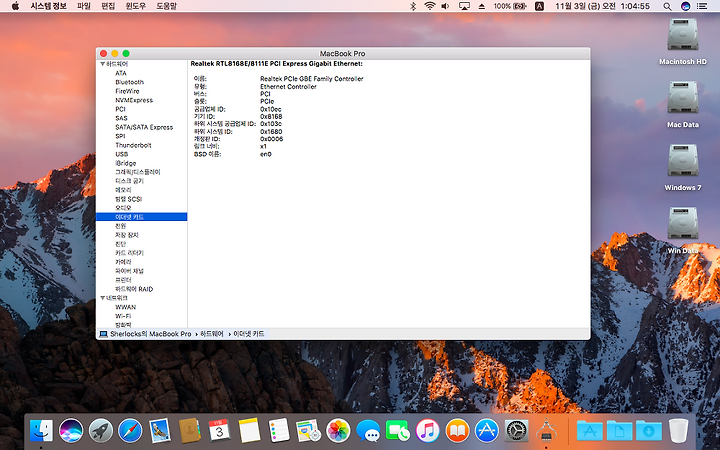Viewport: 720px width, 450px height.
Task: Select SATA/SATA Express in sidebar
Action: [144, 127]
